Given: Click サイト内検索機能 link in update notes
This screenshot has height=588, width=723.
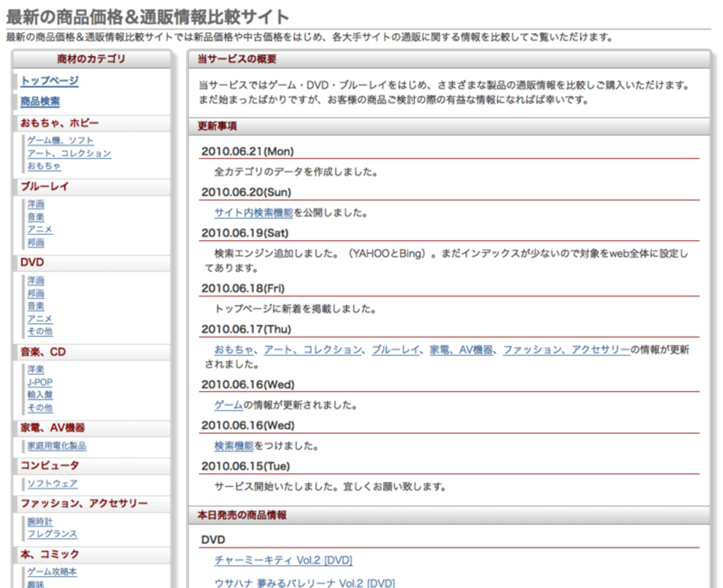Looking at the screenshot, I should pyautogui.click(x=254, y=212).
